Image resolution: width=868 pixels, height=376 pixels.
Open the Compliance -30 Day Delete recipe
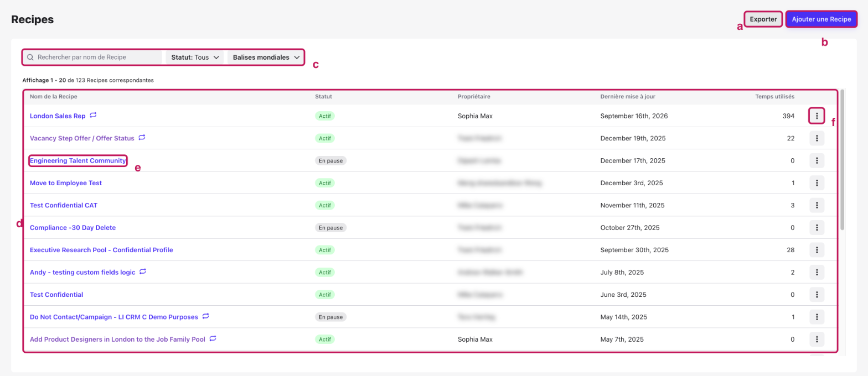point(73,227)
